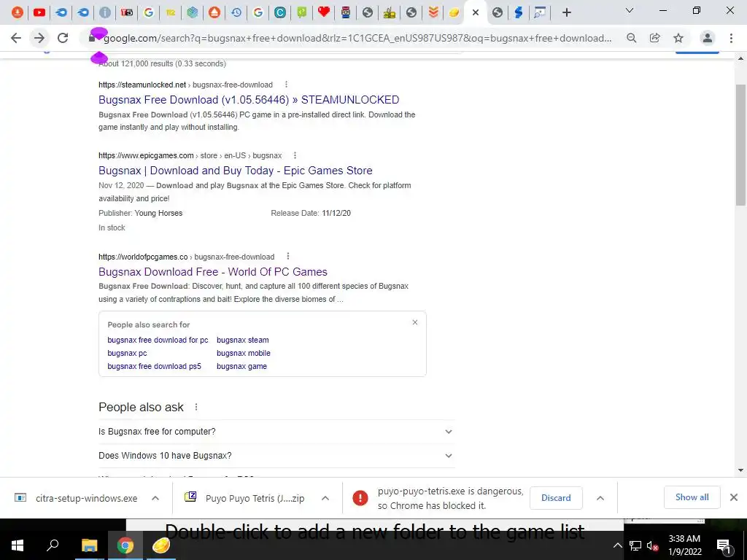Open the Bugsnax Free Download STEAMUNLOCKED result
The width and height of the screenshot is (747, 560).
[249, 99]
